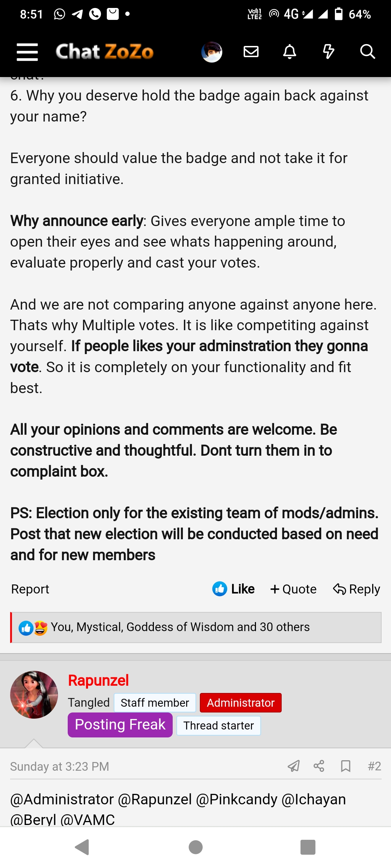The image size is (391, 868).
Task: Open Rapunzel's profile picture
Action: [x=34, y=695]
